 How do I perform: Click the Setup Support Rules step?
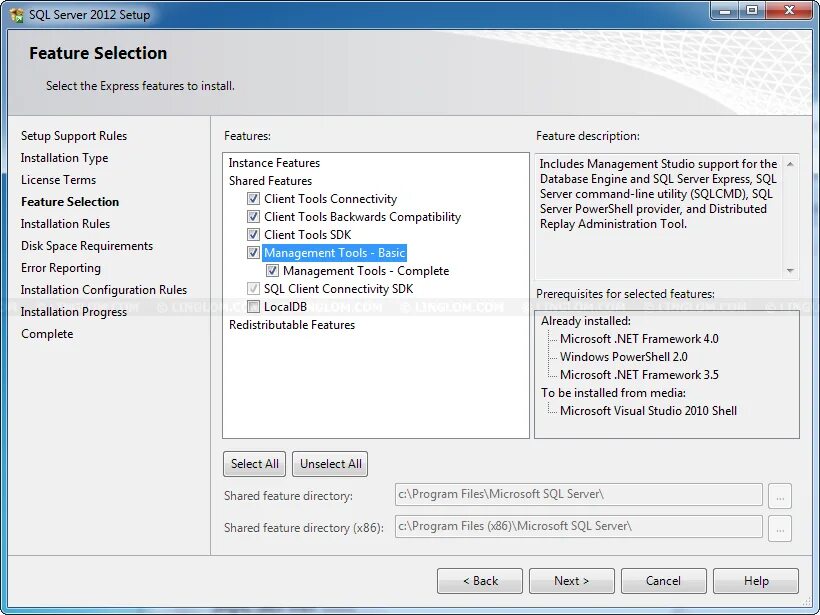74,136
